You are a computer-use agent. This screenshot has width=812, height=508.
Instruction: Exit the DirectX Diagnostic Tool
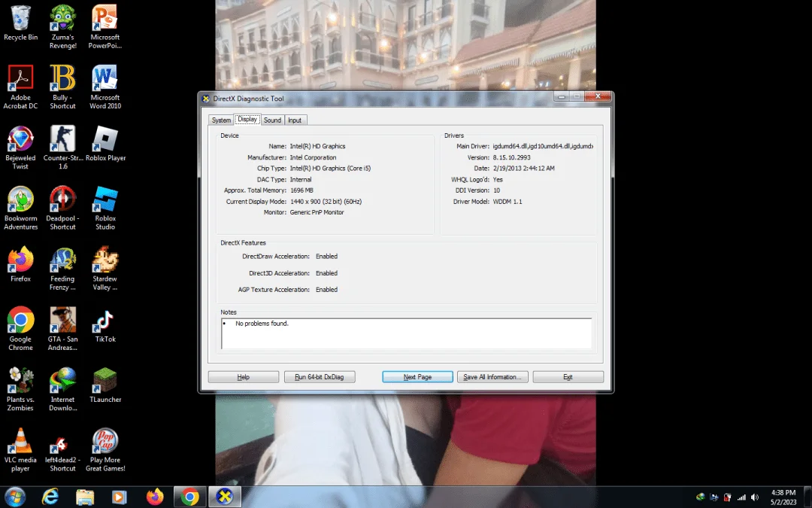pyautogui.click(x=568, y=377)
